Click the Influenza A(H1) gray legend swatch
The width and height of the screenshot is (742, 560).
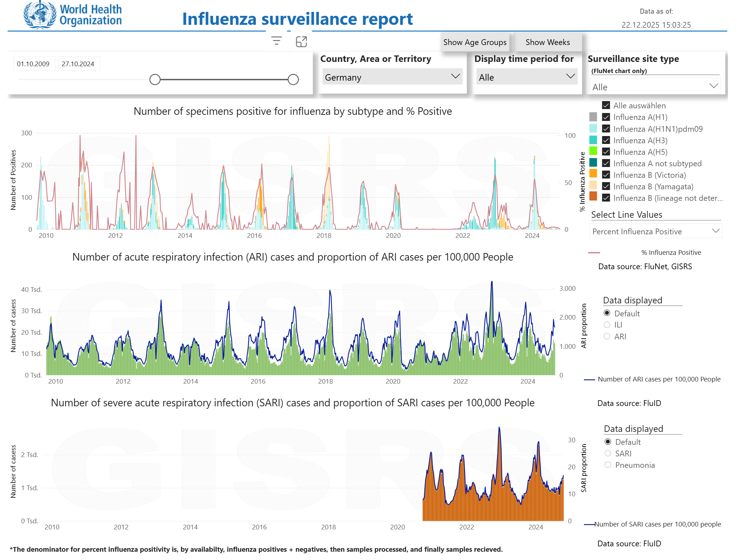tap(593, 117)
